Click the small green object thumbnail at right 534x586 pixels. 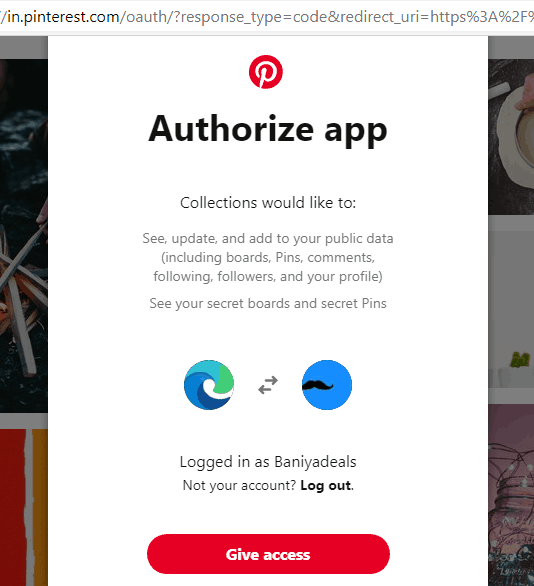521,360
